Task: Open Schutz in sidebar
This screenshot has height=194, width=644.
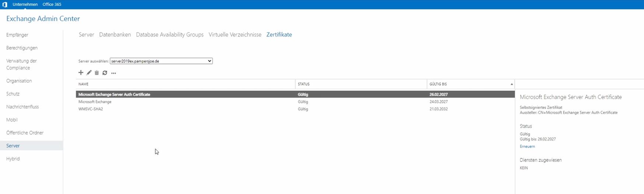Action: 13,94
